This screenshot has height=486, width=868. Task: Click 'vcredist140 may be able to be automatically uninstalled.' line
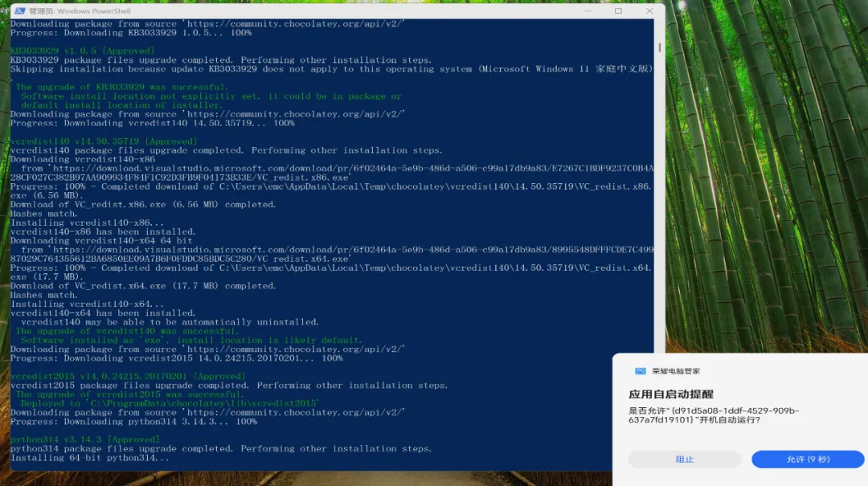pos(170,322)
